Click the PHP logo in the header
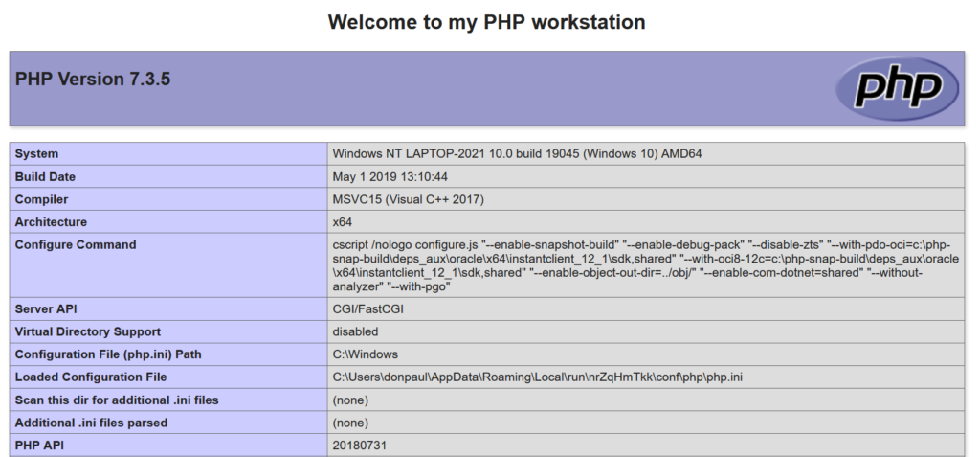Image resolution: width=980 pixels, height=457 pixels. point(897,88)
